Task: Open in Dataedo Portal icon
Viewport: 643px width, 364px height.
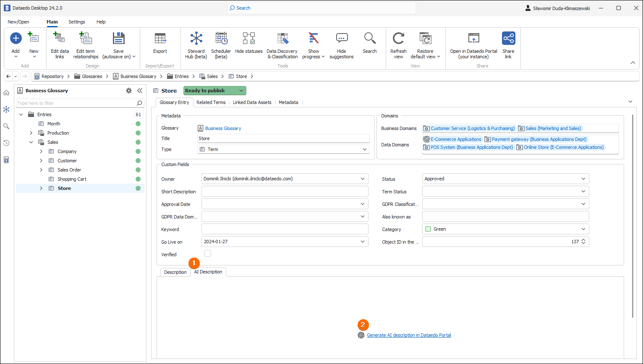Action: pyautogui.click(x=473, y=38)
